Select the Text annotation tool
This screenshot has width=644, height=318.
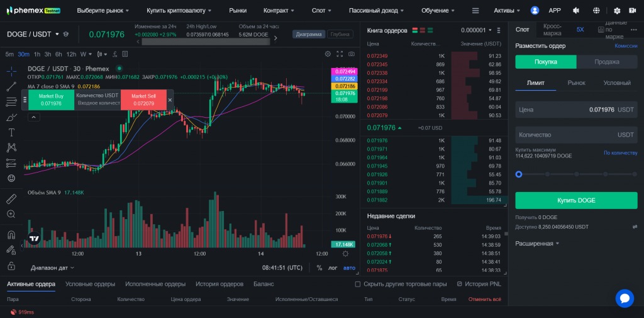(11, 132)
